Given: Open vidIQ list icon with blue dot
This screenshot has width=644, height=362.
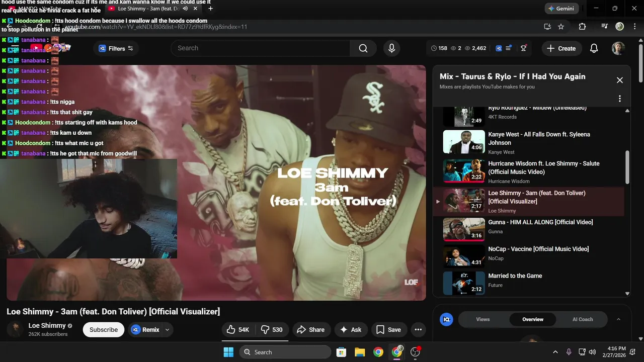Looking at the screenshot, I should pyautogui.click(x=508, y=48).
